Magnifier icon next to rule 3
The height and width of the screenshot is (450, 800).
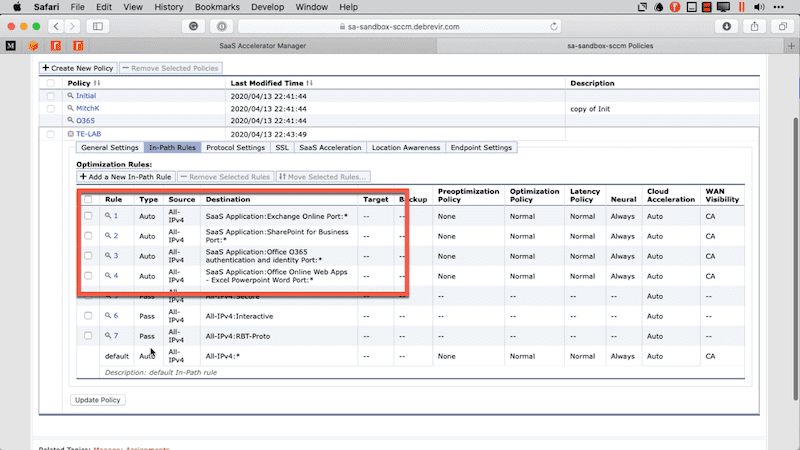point(108,256)
